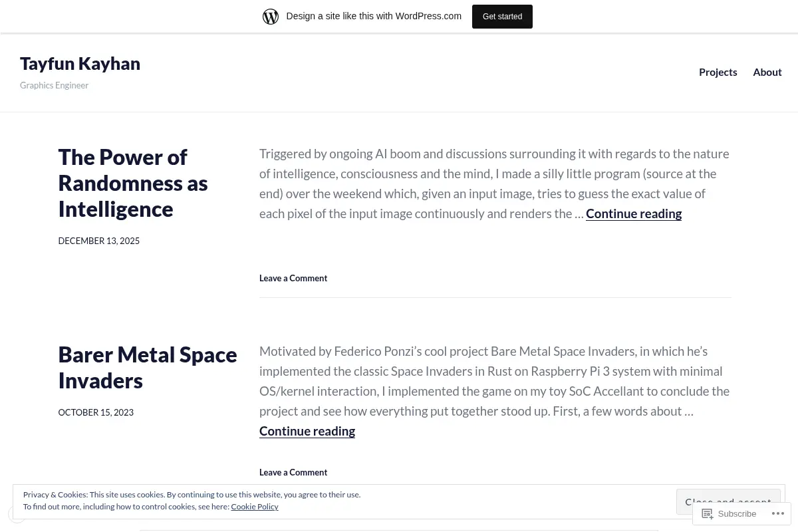This screenshot has width=798, height=532.
Task: Click Design a site like this with WordPress.com
Action: pos(374,16)
